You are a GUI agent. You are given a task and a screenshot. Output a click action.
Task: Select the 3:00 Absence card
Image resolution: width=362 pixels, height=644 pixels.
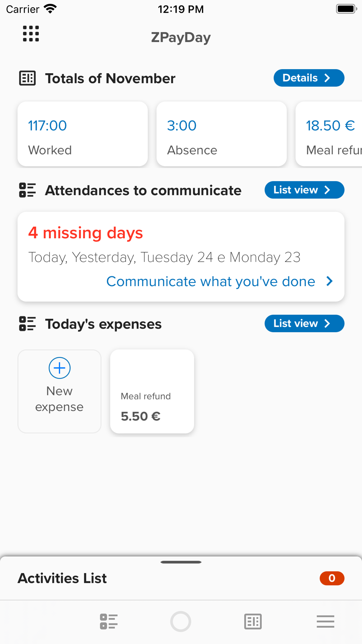click(222, 134)
